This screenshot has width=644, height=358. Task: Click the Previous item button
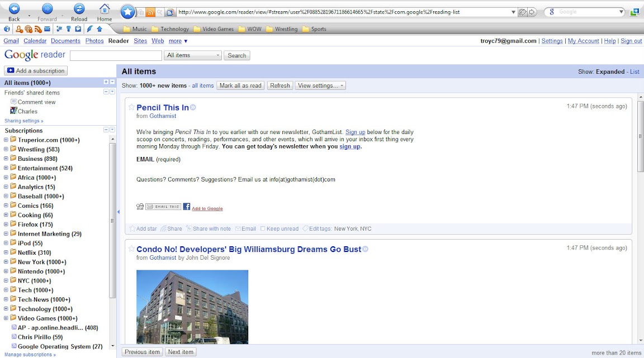tap(142, 352)
